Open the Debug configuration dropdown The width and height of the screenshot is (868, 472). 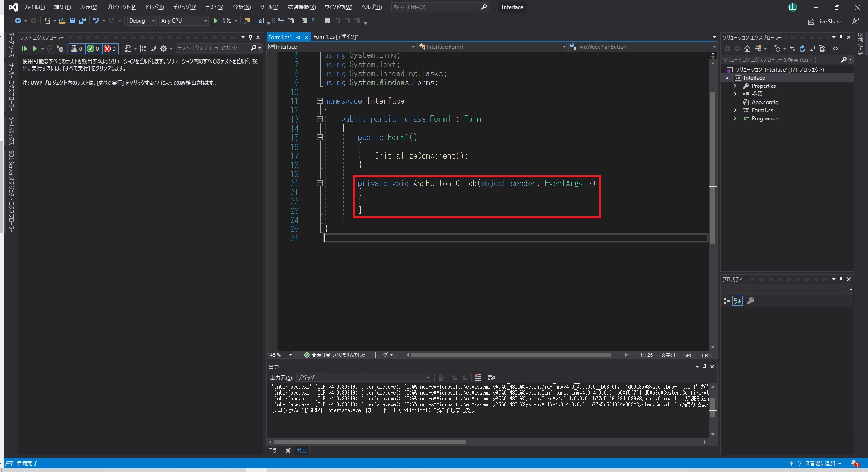click(x=141, y=21)
